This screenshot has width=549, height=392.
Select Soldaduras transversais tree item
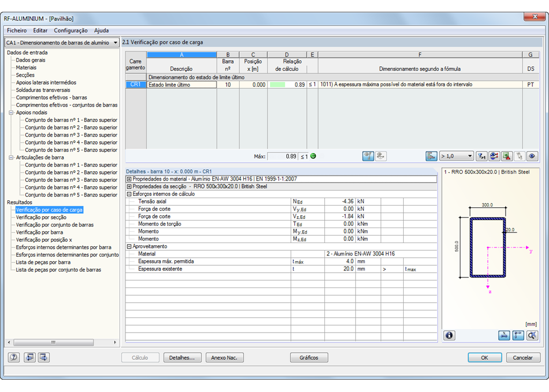[x=43, y=90]
